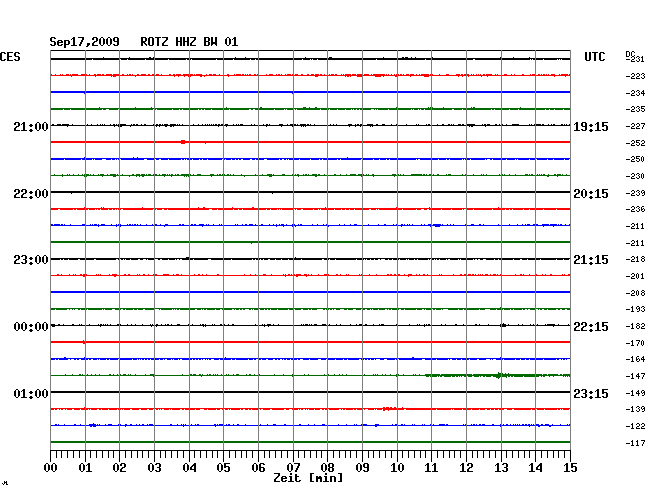This screenshot has width=650, height=494.
Task: Click the DC offset value -235
Action: (x=635, y=109)
